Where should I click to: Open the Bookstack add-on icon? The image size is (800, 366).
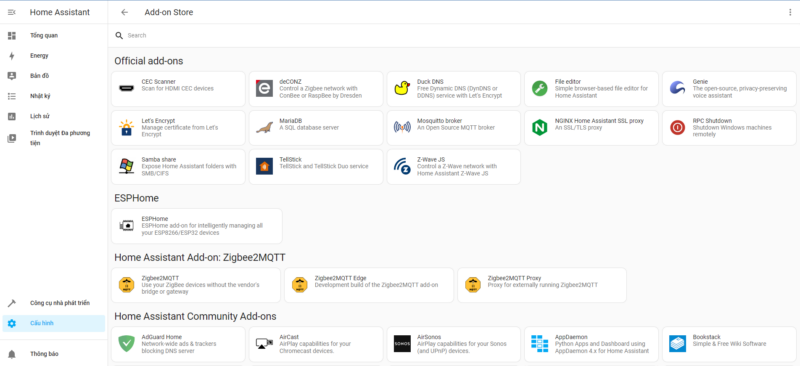[678, 344]
